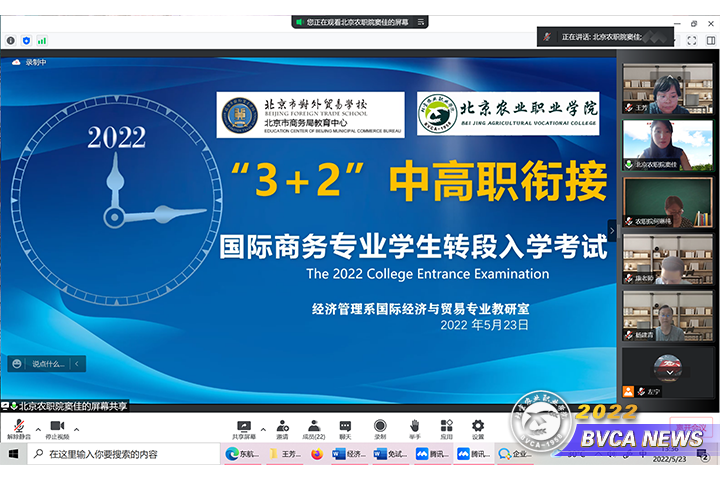Open meeting Settings (设置) gear icon
720x480 pixels.
coord(478,425)
